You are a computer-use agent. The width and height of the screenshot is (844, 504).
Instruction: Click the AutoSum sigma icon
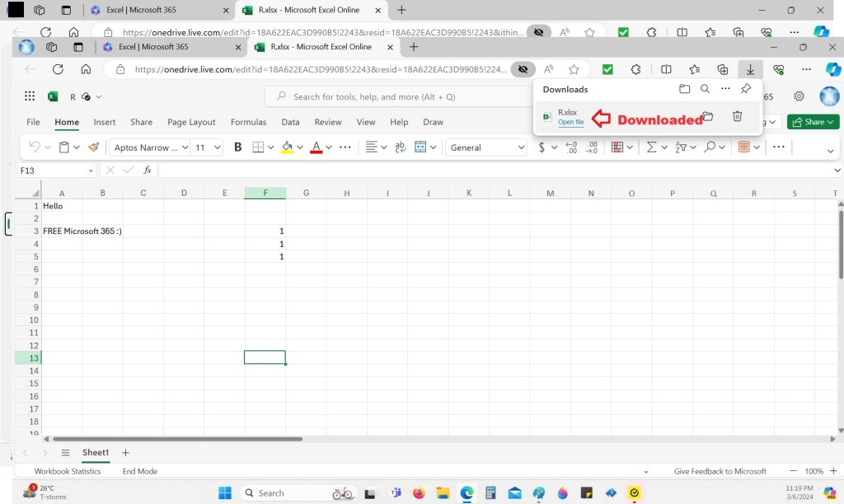(651, 147)
